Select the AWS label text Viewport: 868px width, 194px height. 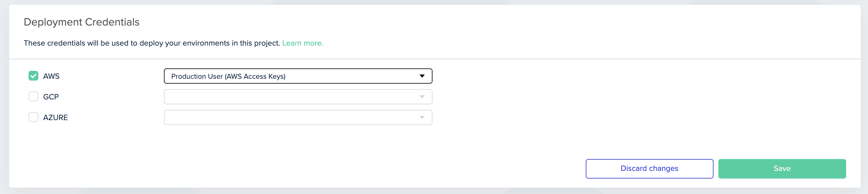51,76
